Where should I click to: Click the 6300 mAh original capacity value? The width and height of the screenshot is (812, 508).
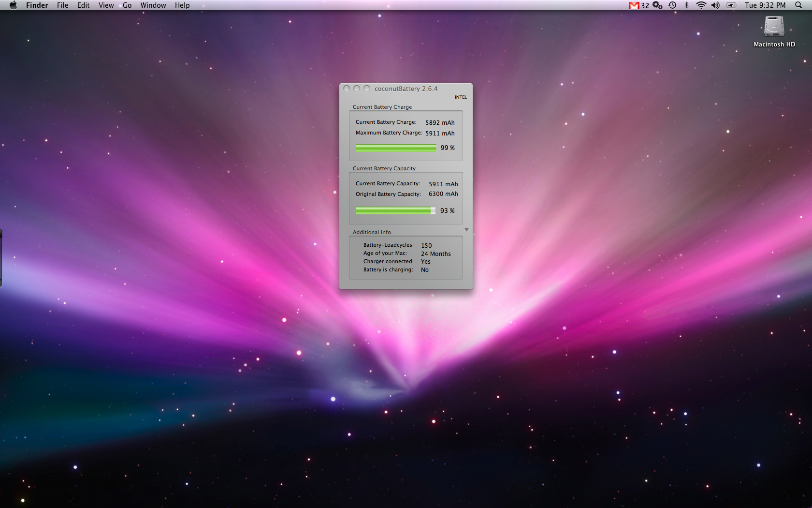click(x=443, y=194)
